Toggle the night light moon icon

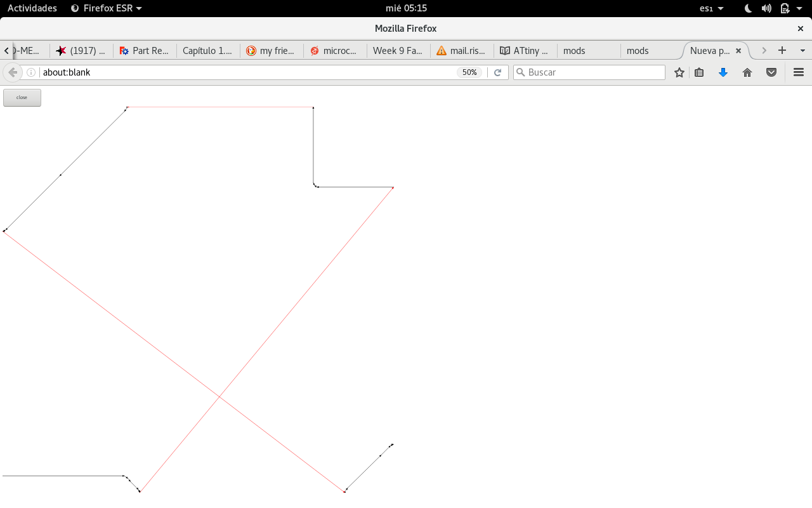click(748, 8)
